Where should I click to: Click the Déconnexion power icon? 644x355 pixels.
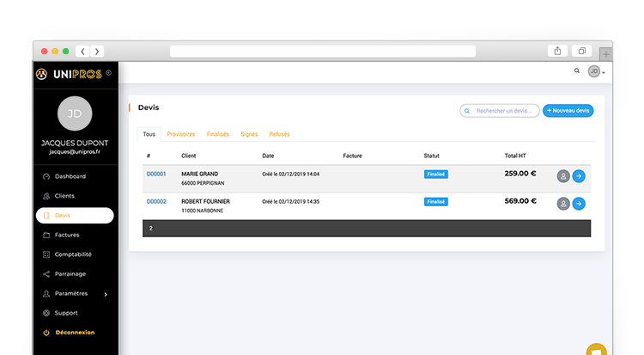click(x=46, y=333)
